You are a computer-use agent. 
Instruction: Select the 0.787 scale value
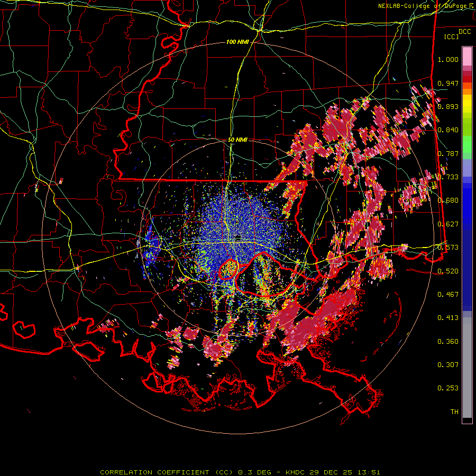tap(448, 153)
